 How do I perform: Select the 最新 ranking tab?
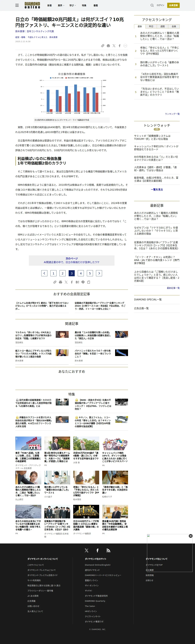click(x=140, y=26)
